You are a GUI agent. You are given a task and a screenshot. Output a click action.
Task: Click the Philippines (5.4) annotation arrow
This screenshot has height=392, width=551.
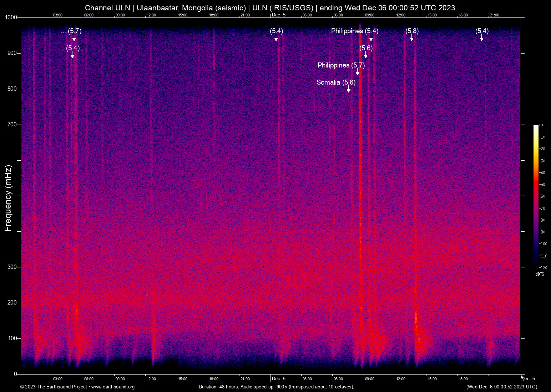tap(371, 39)
